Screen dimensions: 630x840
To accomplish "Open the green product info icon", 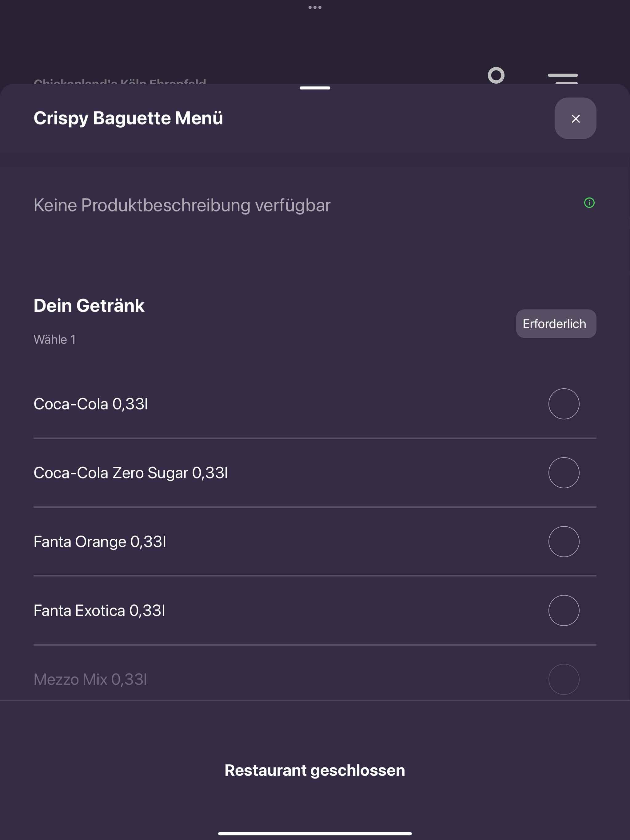I will [x=589, y=203].
